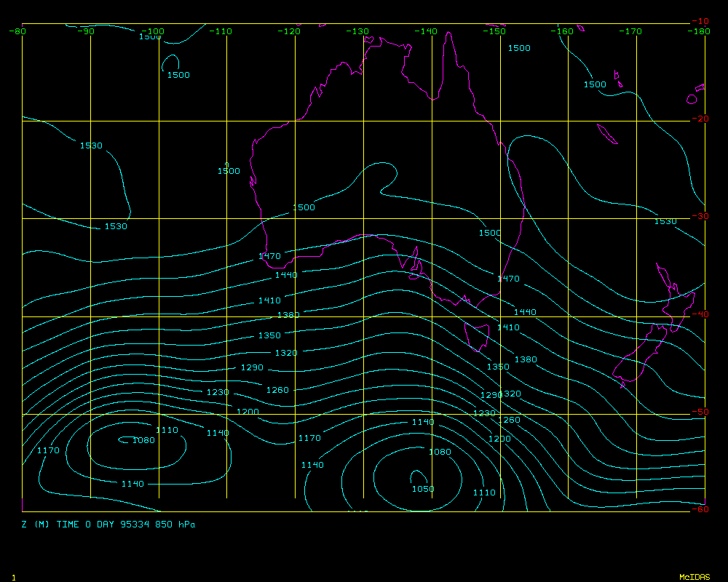Click the 1080 label near the -90 longitude line

tap(143, 440)
